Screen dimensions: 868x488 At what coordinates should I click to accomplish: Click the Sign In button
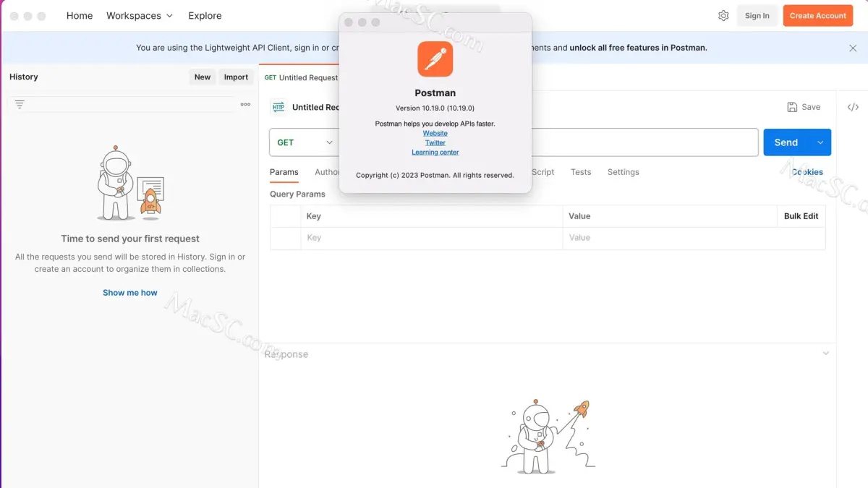[757, 15]
